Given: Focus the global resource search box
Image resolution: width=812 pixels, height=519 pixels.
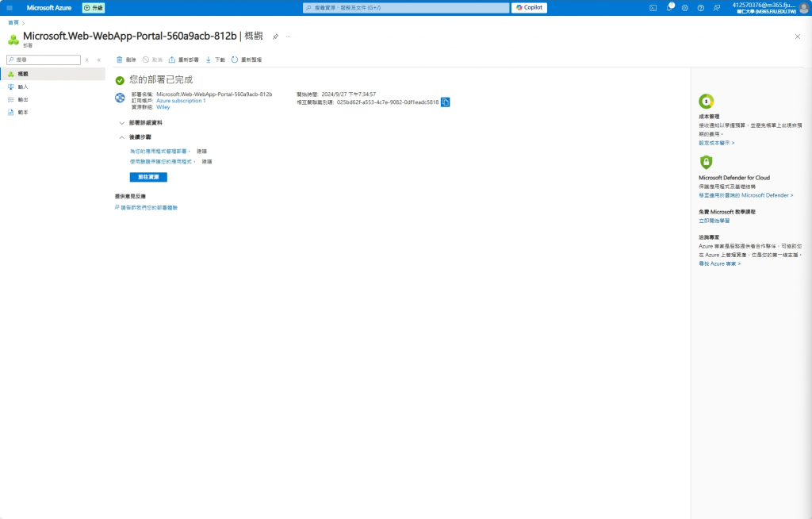Looking at the screenshot, I should click(x=406, y=8).
